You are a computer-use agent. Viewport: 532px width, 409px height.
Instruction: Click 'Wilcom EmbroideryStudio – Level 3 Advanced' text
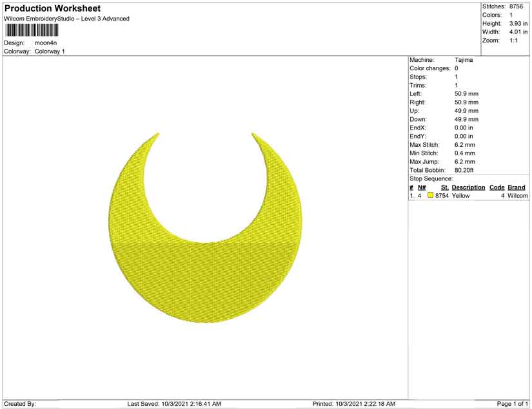click(x=66, y=19)
